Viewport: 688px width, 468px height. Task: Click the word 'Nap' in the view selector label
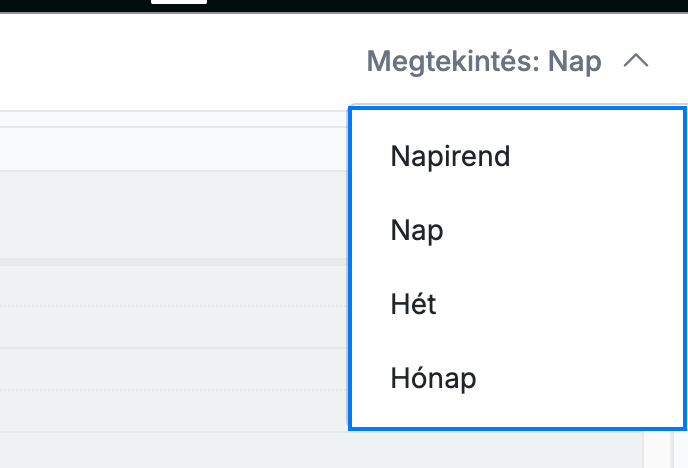(575, 61)
